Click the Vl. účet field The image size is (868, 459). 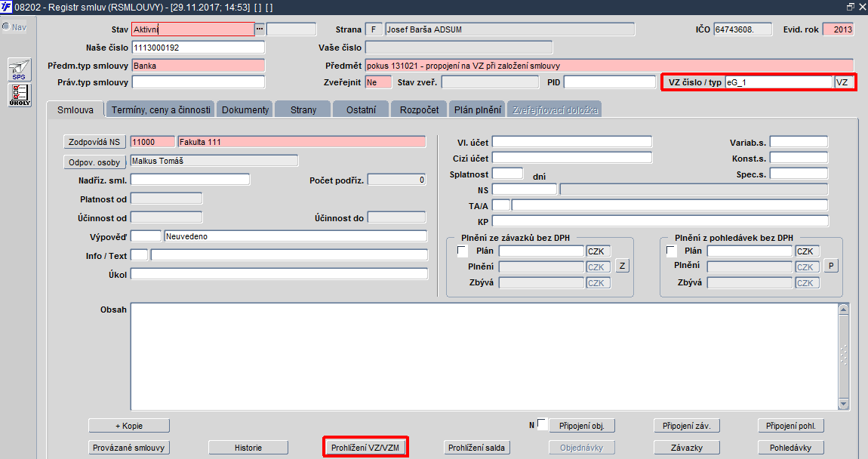[572, 142]
